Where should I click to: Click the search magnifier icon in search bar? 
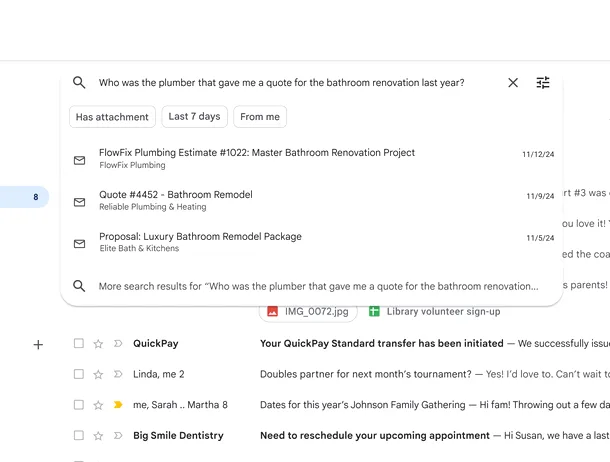pyautogui.click(x=79, y=82)
